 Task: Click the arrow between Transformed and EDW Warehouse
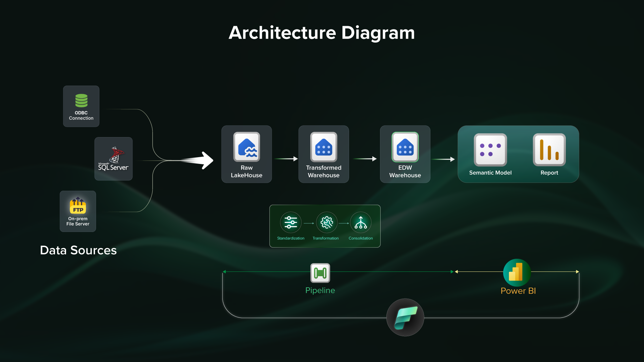tap(365, 159)
